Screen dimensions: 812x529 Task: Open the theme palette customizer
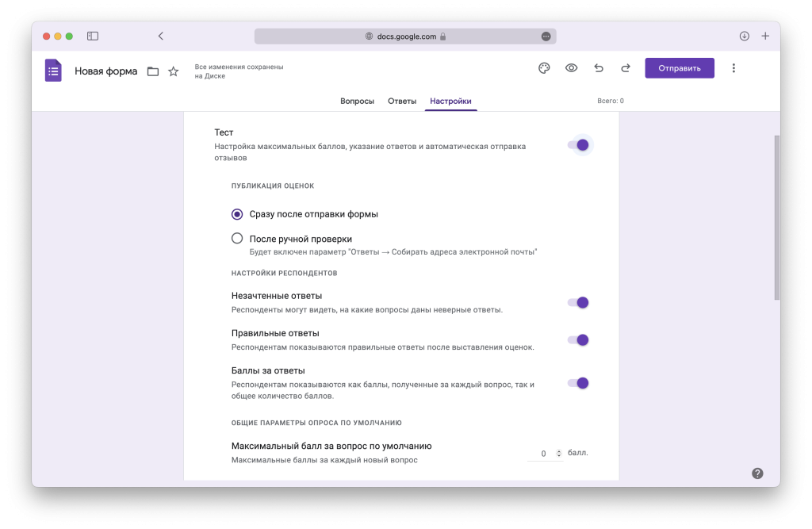tap(544, 68)
